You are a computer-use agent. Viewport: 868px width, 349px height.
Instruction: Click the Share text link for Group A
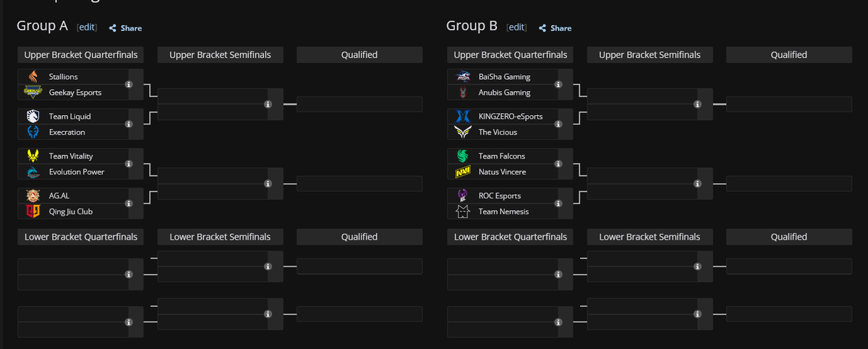pos(131,28)
